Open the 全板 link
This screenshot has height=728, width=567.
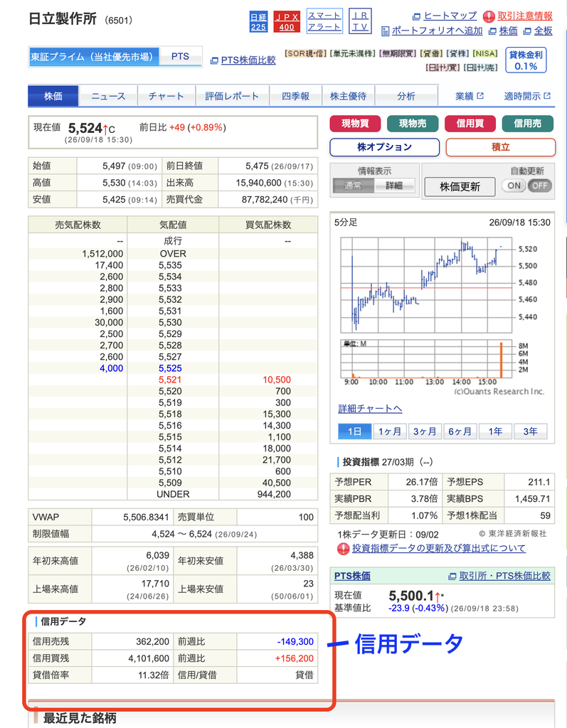pos(543,31)
